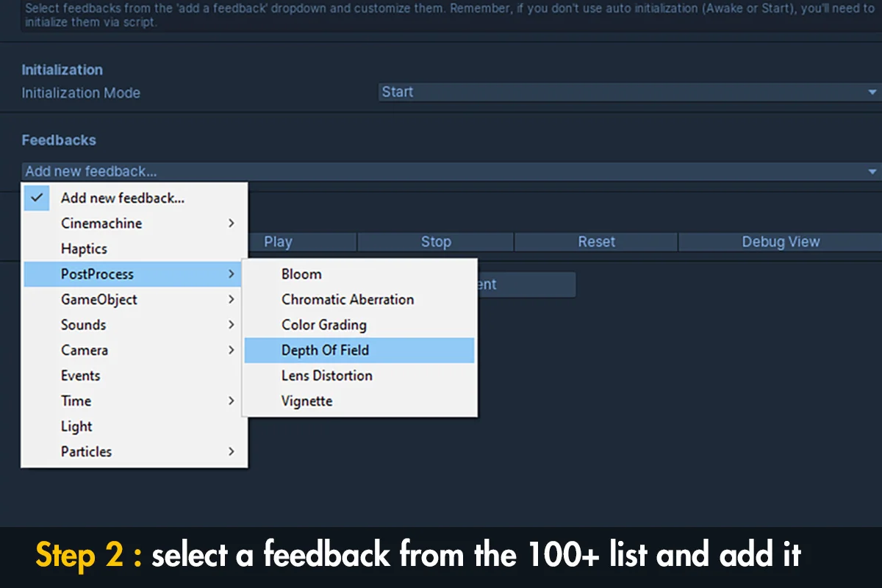The image size is (882, 588).
Task: Choose Haptics from the feedback list
Action: [84, 248]
